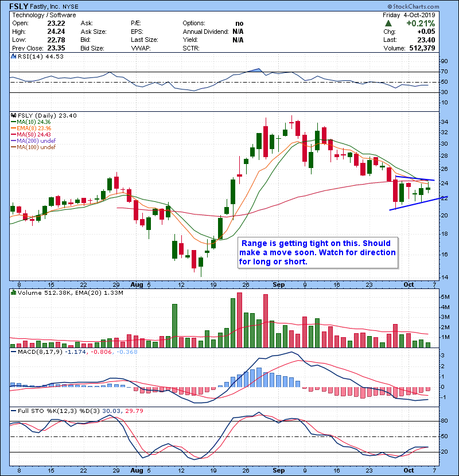459x476 pixels.
Task: Click the MACD(8,17,9) panel label
Action: click(40, 352)
